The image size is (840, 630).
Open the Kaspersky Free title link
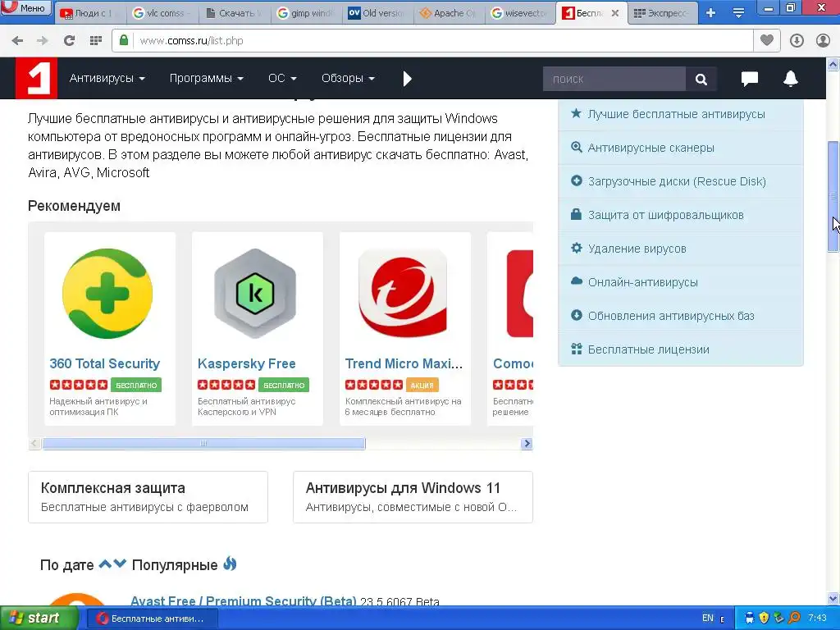point(246,363)
